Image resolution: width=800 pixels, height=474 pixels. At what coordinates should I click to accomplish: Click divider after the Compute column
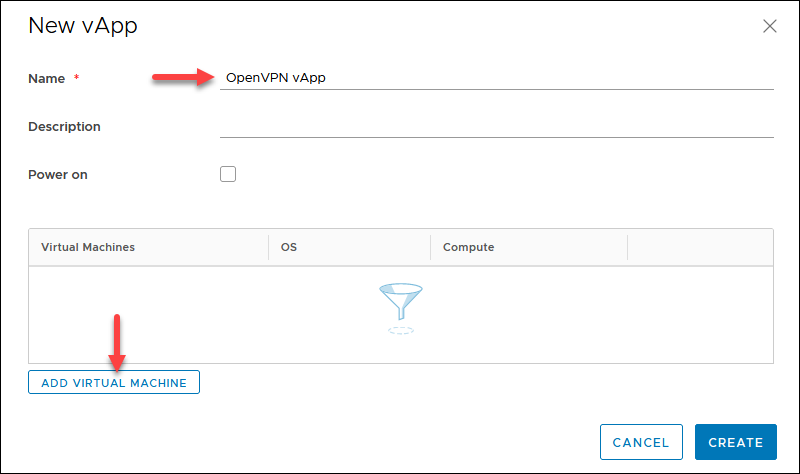click(628, 247)
